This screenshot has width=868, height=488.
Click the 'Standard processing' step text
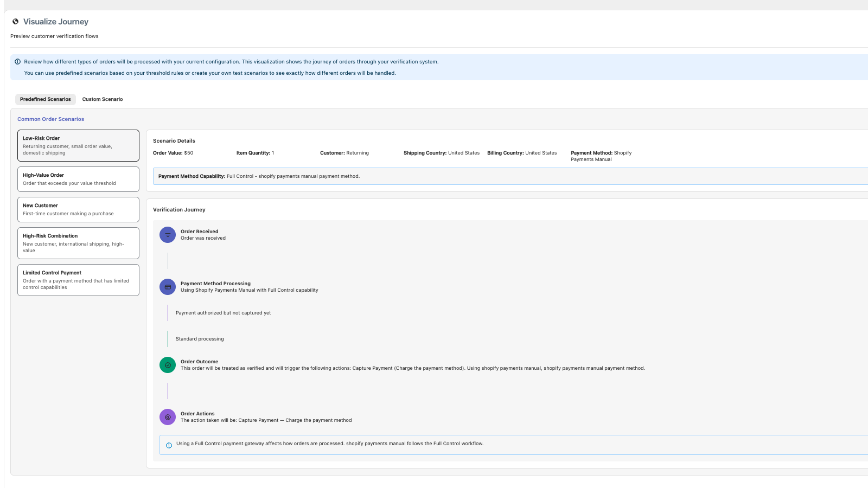pos(200,339)
